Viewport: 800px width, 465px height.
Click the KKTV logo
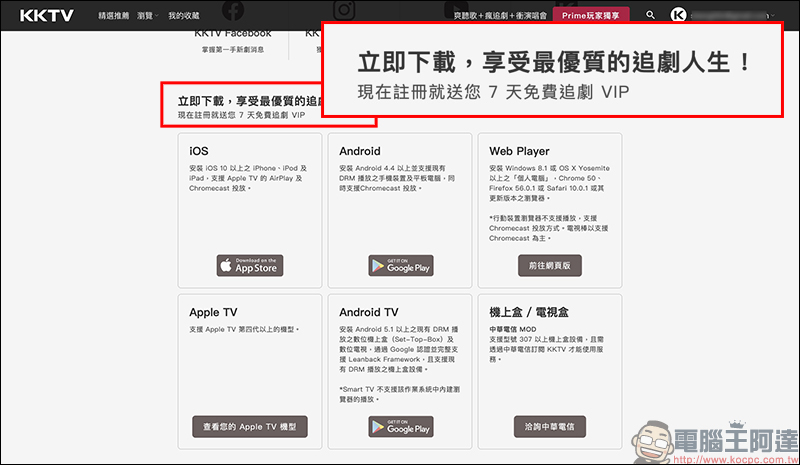(46, 15)
